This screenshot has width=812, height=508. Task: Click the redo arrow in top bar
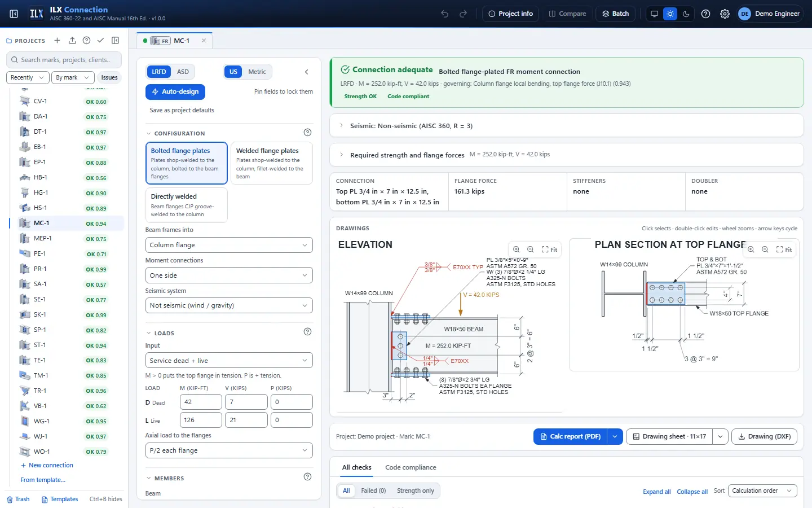click(464, 14)
